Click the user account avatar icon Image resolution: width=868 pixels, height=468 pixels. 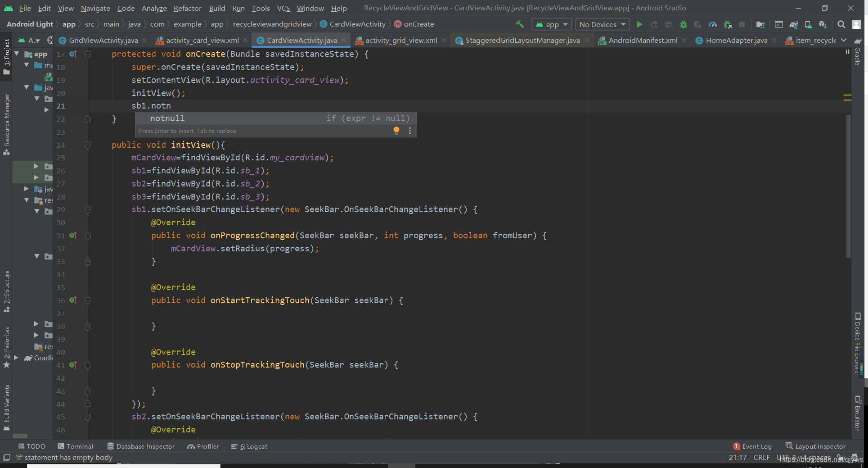pos(856,24)
